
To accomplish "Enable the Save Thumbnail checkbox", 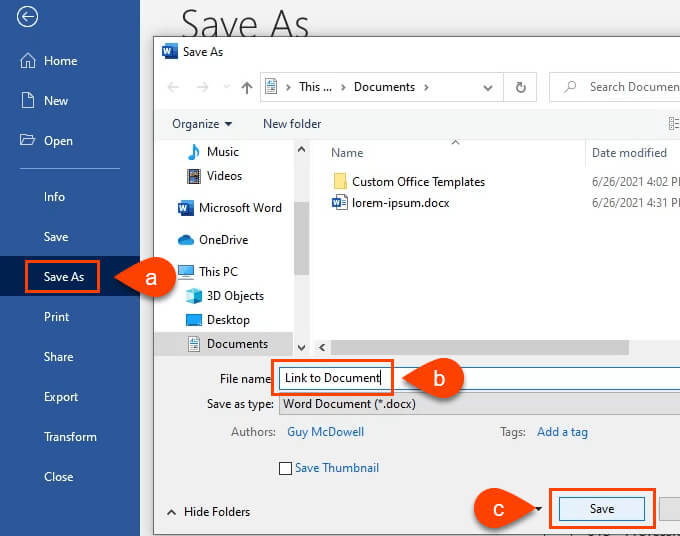I will click(285, 468).
